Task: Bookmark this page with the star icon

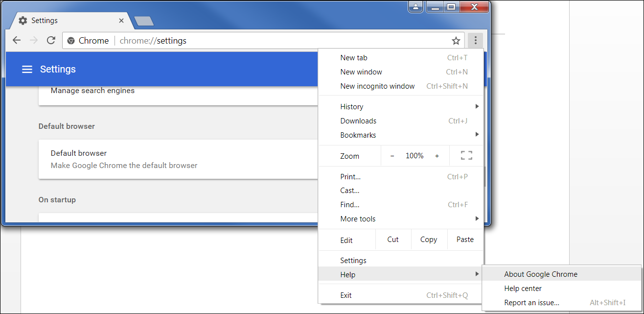Action: click(456, 41)
